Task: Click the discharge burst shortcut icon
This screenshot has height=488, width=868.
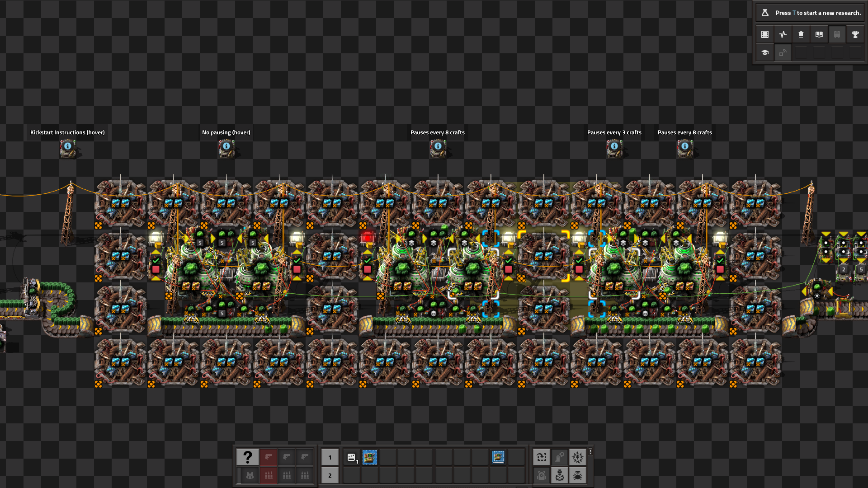Action: (x=578, y=457)
